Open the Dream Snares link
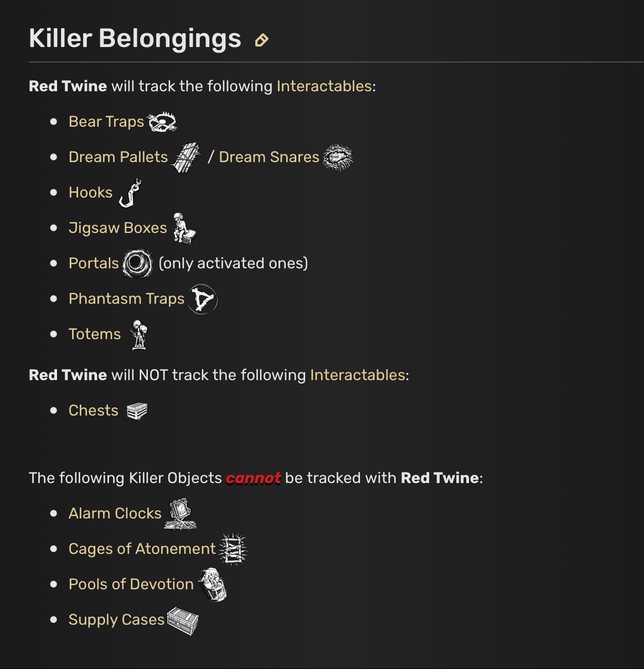 [269, 157]
